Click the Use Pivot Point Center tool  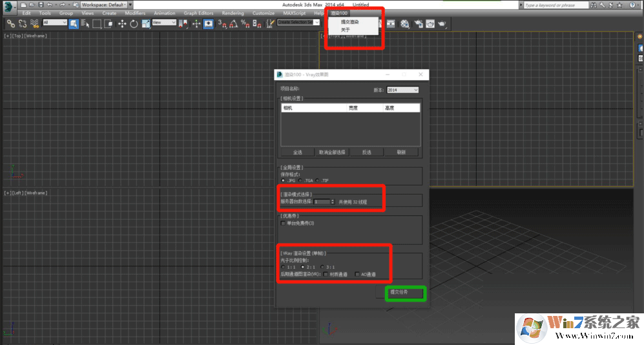coord(183,24)
